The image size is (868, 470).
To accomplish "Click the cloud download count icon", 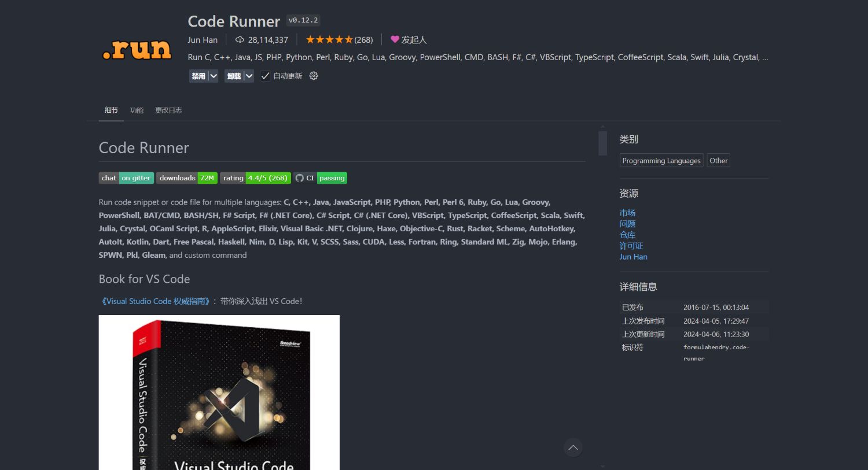I will pos(240,40).
